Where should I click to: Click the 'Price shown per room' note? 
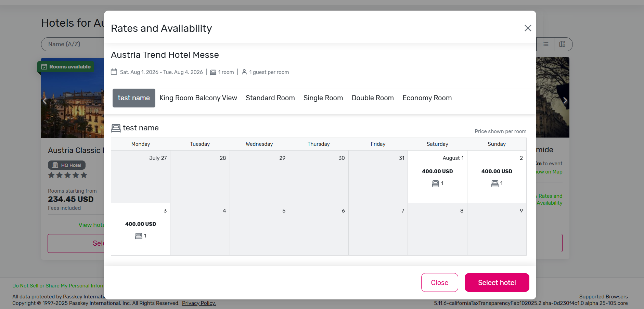(500, 131)
